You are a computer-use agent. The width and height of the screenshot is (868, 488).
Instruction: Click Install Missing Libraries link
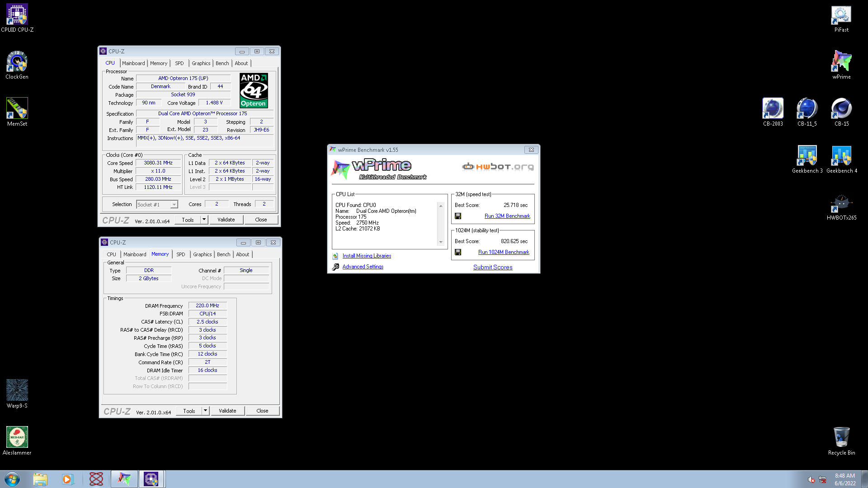367,256
